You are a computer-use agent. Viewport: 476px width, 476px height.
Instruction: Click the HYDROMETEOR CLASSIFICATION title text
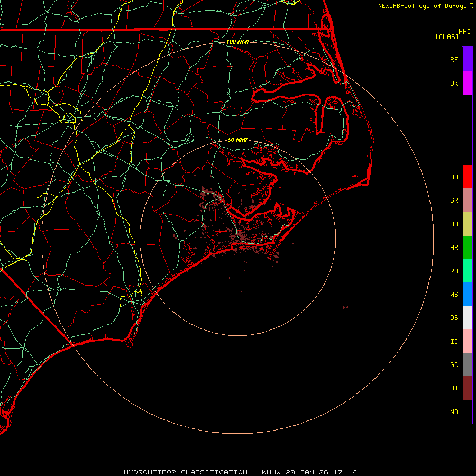pyautogui.click(x=186, y=472)
